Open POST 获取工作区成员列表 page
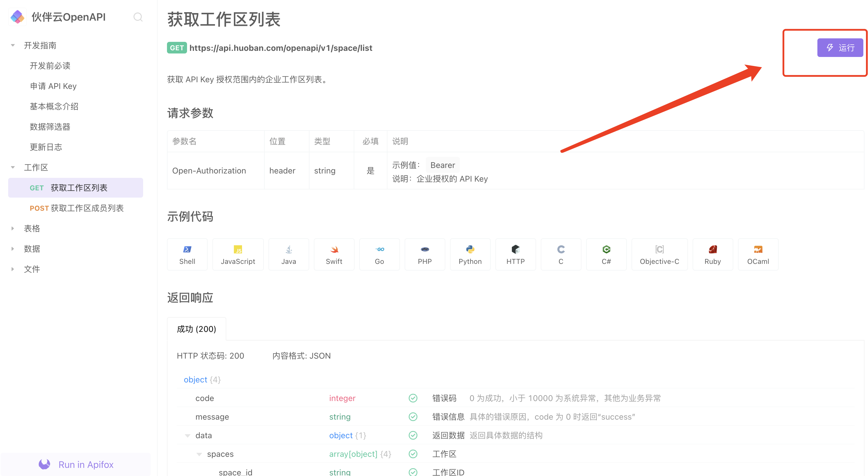This screenshot has height=476, width=868. click(x=77, y=208)
